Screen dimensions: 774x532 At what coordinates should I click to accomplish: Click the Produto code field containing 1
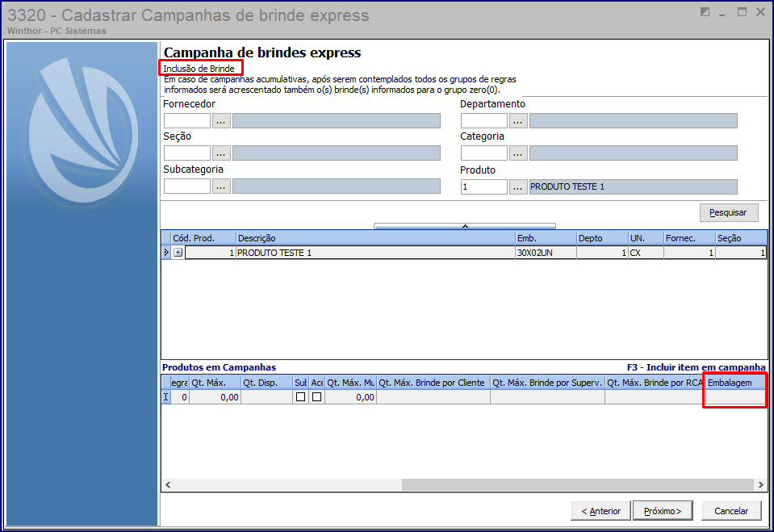pos(483,186)
